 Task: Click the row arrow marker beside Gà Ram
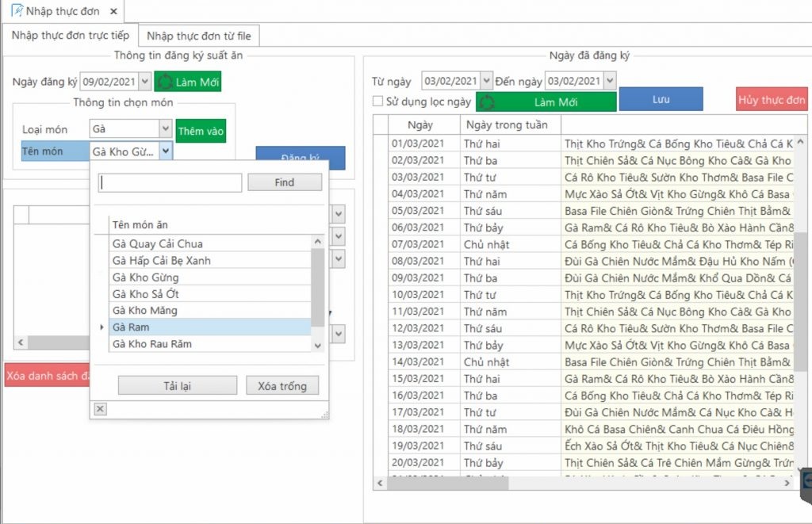(101, 327)
